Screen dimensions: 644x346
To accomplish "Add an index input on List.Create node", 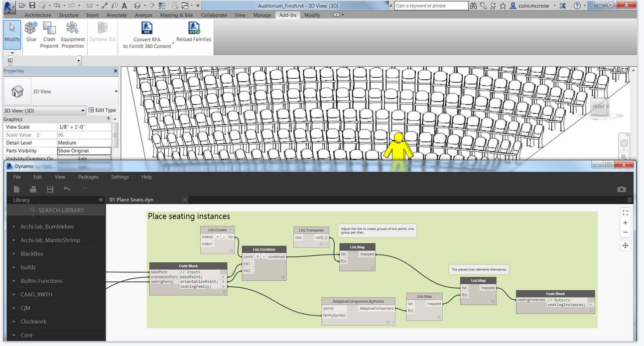I will click(218, 237).
